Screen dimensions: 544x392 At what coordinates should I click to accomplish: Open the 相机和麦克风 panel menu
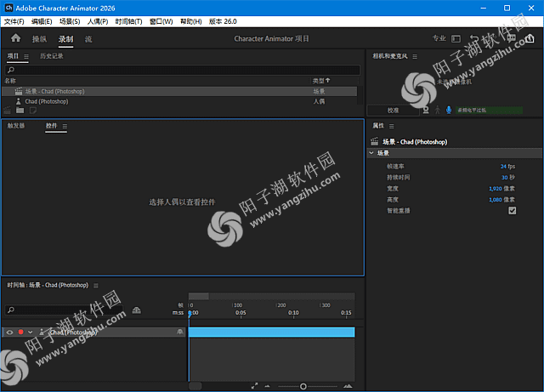415,56
